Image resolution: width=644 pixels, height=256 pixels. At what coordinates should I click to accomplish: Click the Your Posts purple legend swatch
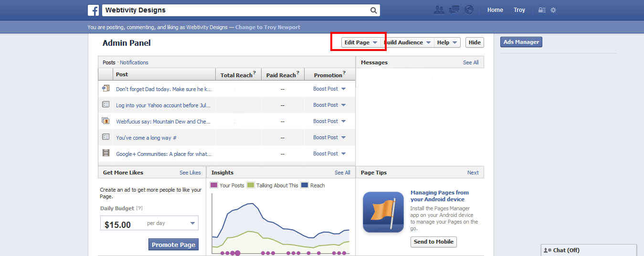coord(214,185)
